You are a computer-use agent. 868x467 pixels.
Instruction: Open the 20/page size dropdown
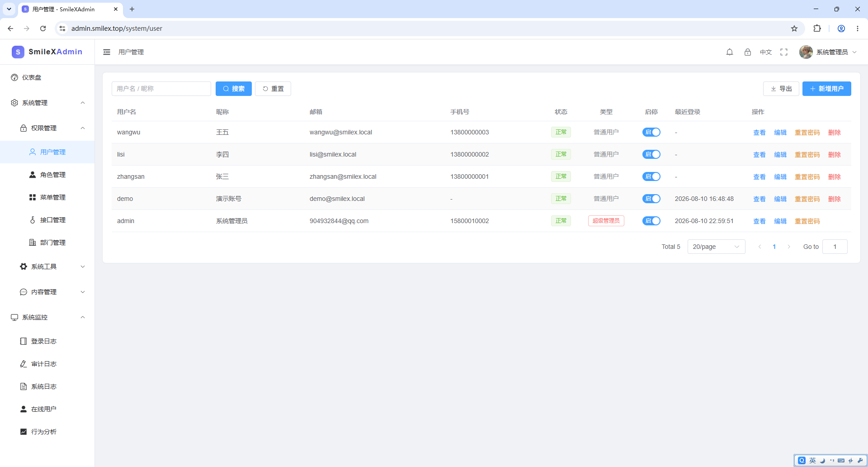pyautogui.click(x=716, y=247)
